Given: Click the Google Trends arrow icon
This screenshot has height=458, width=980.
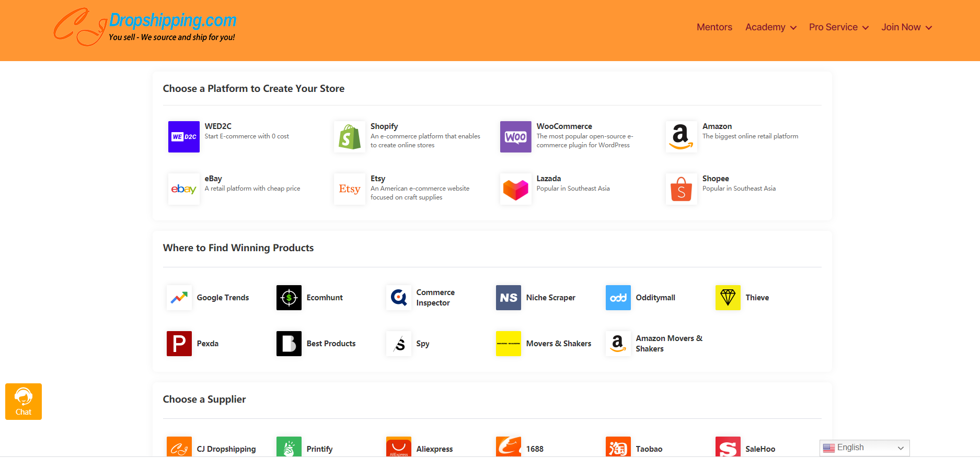Looking at the screenshot, I should [179, 298].
